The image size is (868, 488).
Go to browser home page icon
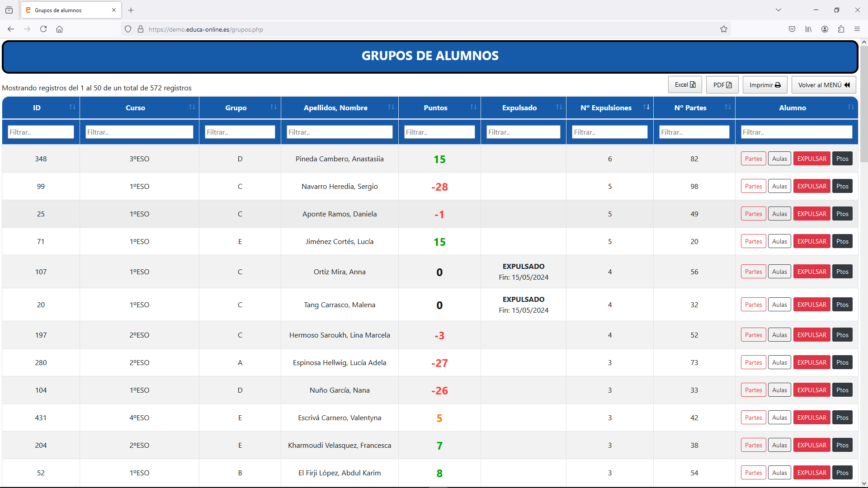pos(59,29)
